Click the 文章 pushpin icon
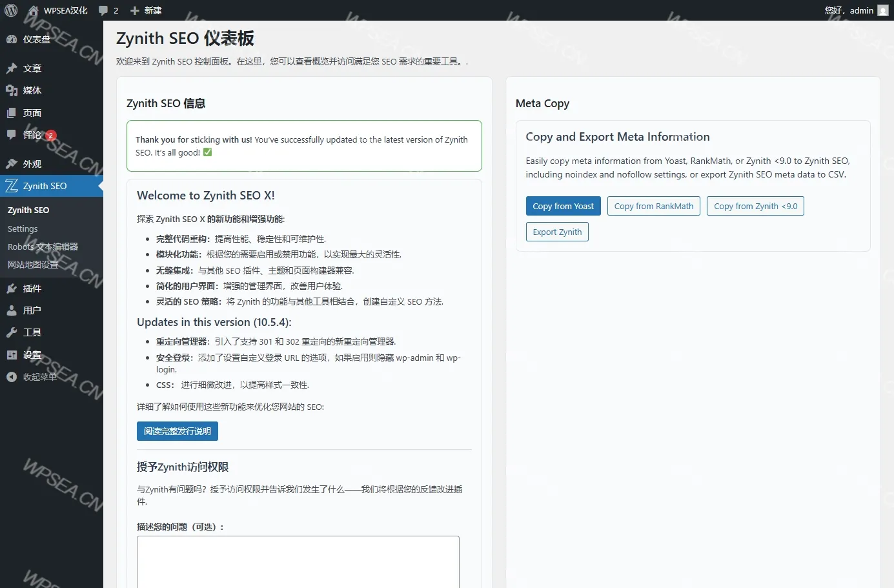This screenshot has height=588, width=894. [12, 68]
